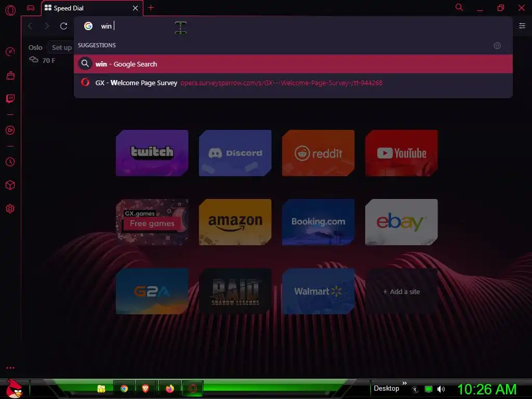
Task: Select the Speed Dial tab
Action: [91, 8]
